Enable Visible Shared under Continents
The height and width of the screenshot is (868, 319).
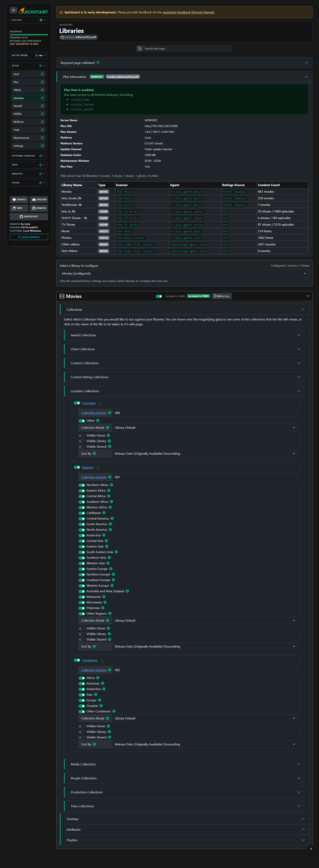click(x=82, y=737)
